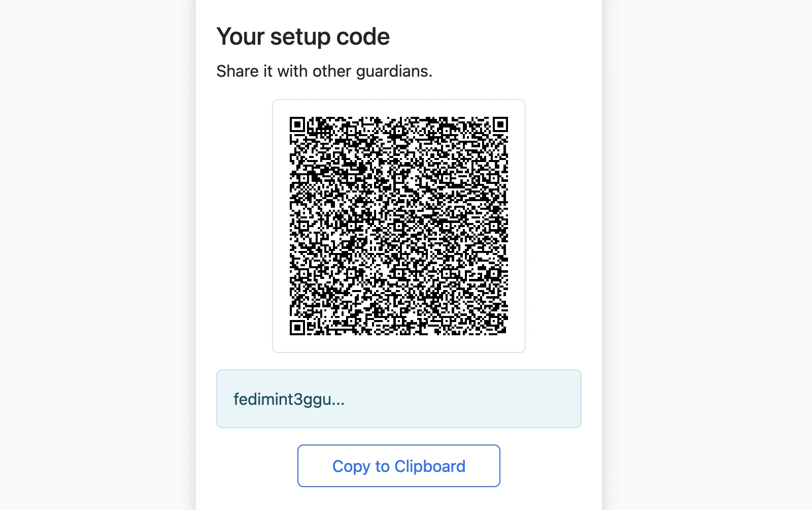
Task: Click the Your setup code heading
Action: point(303,36)
